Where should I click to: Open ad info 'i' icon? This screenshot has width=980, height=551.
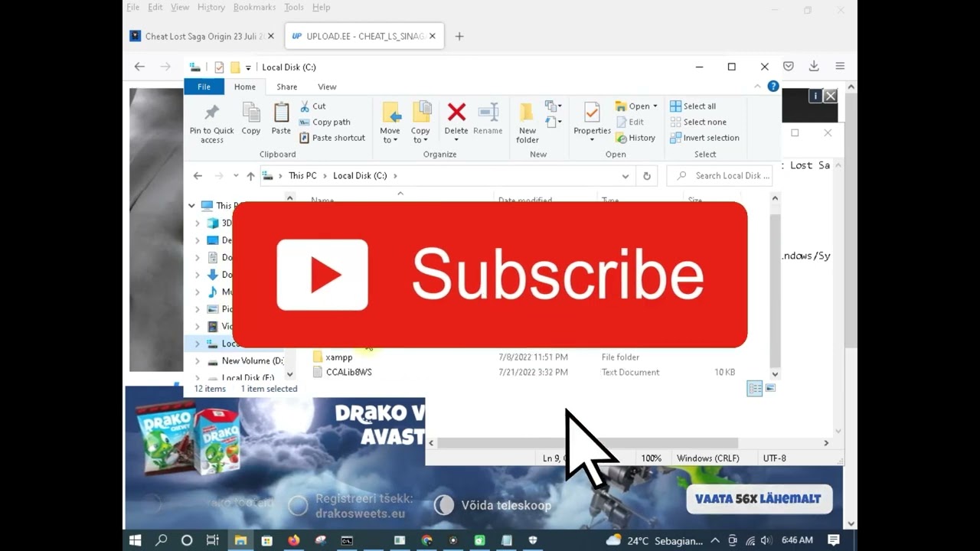[815, 96]
